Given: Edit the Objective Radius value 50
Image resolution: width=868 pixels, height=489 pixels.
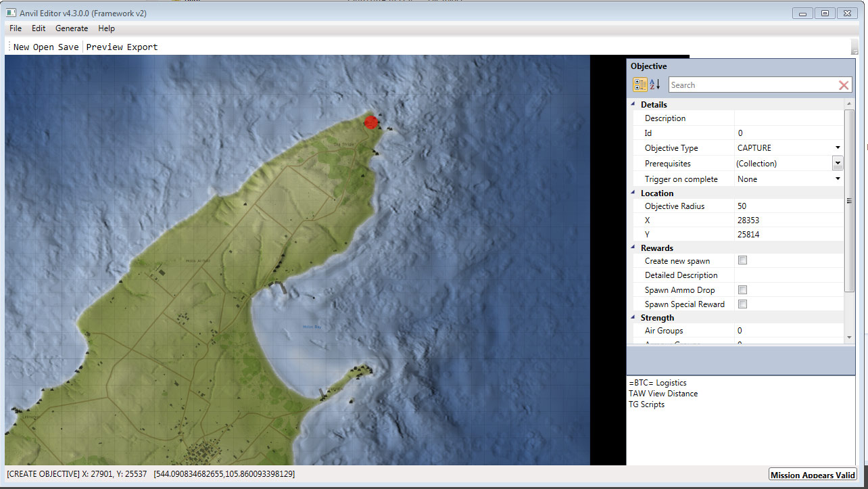Looking at the screenshot, I should pyautogui.click(x=789, y=206).
